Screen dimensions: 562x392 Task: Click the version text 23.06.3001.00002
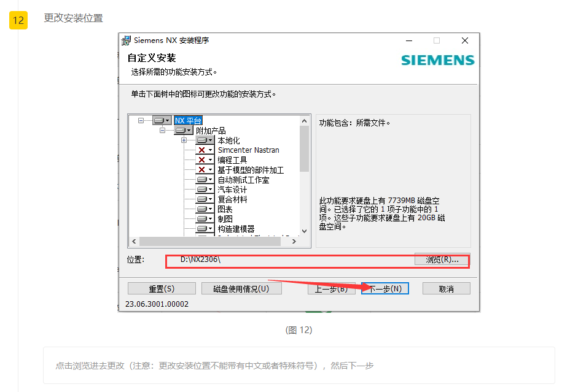[x=157, y=304]
